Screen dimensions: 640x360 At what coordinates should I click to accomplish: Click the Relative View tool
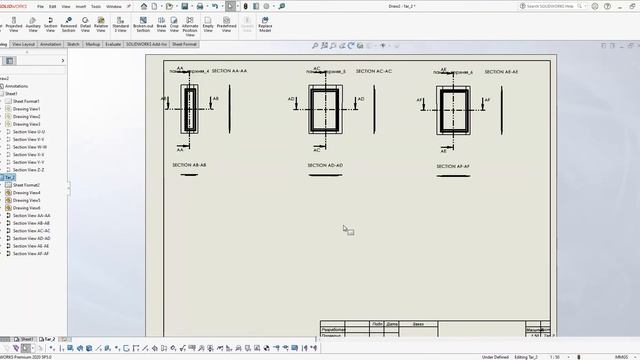click(101, 24)
